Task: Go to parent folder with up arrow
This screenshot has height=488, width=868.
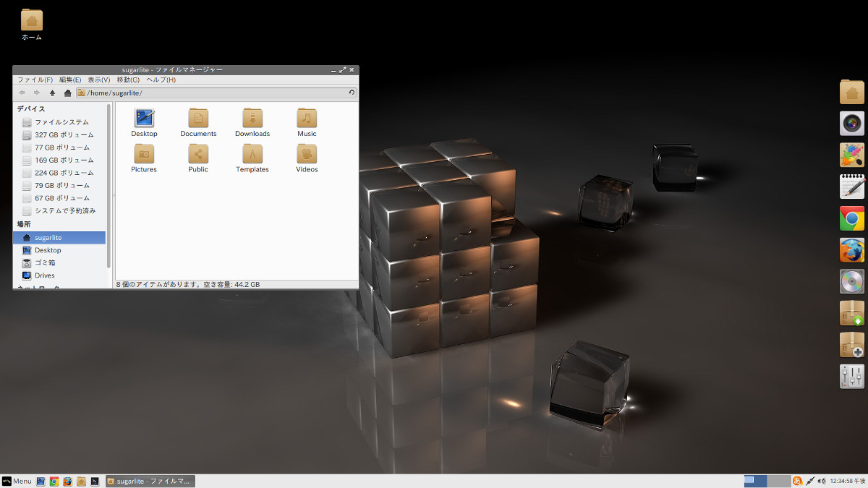Action: (52, 93)
